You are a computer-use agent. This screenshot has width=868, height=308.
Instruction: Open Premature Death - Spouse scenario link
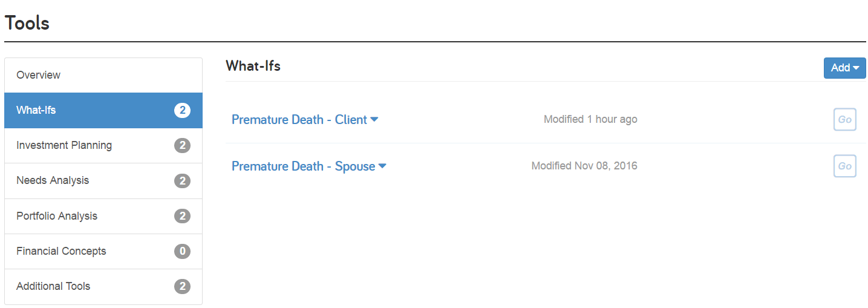[304, 166]
